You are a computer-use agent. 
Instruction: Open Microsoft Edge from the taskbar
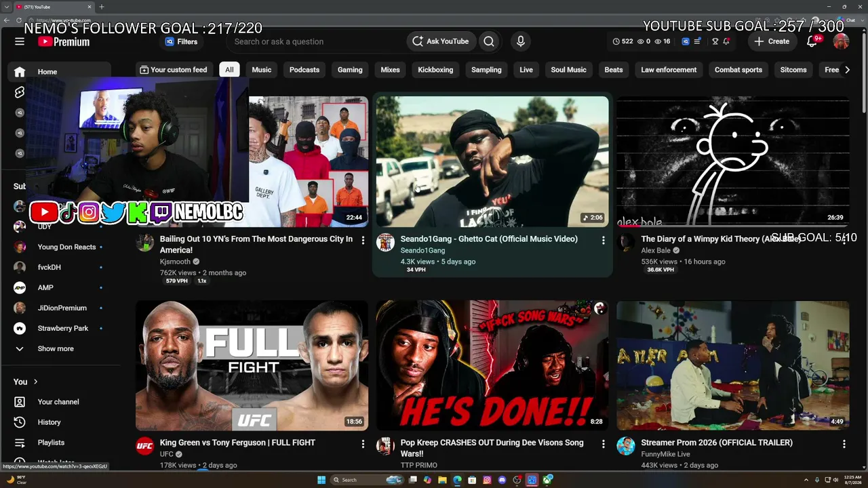pos(457,480)
